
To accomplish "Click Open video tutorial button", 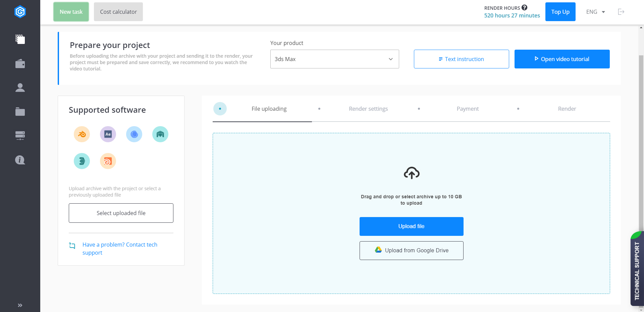I will click(x=562, y=59).
